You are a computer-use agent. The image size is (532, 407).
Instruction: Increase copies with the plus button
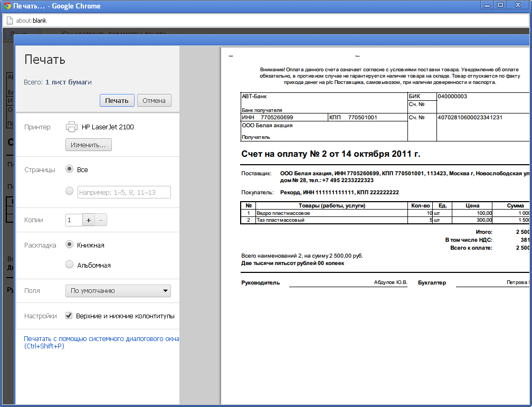click(x=89, y=220)
